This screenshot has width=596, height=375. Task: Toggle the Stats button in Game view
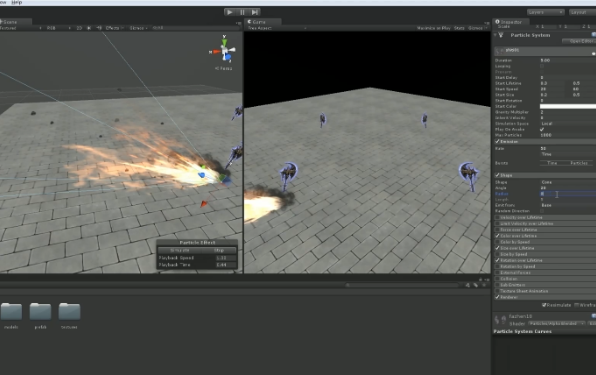pyautogui.click(x=459, y=28)
